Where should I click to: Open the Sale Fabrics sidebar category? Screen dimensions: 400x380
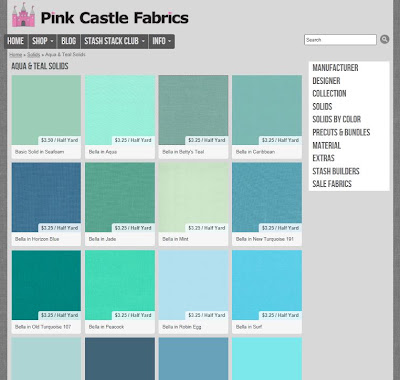click(x=332, y=184)
